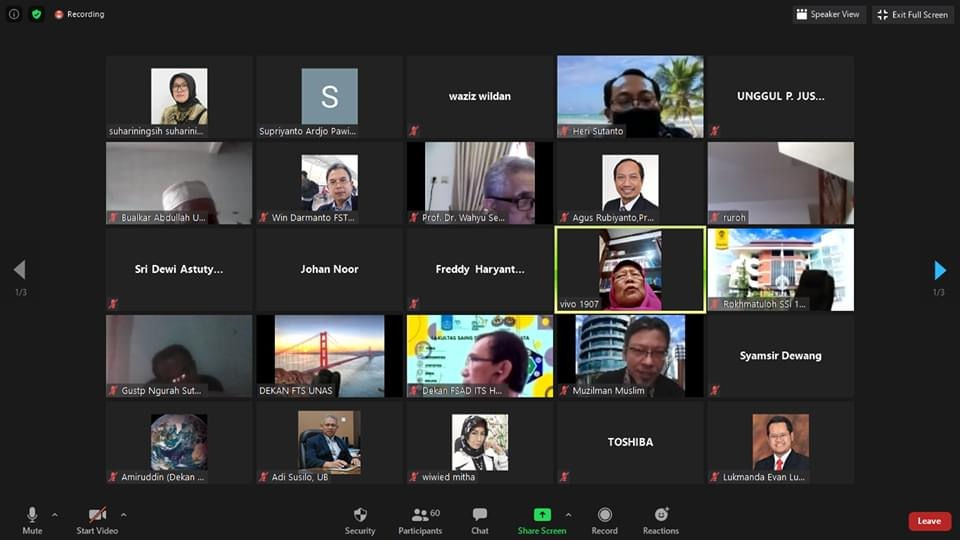Click the red Leave button

(929, 521)
